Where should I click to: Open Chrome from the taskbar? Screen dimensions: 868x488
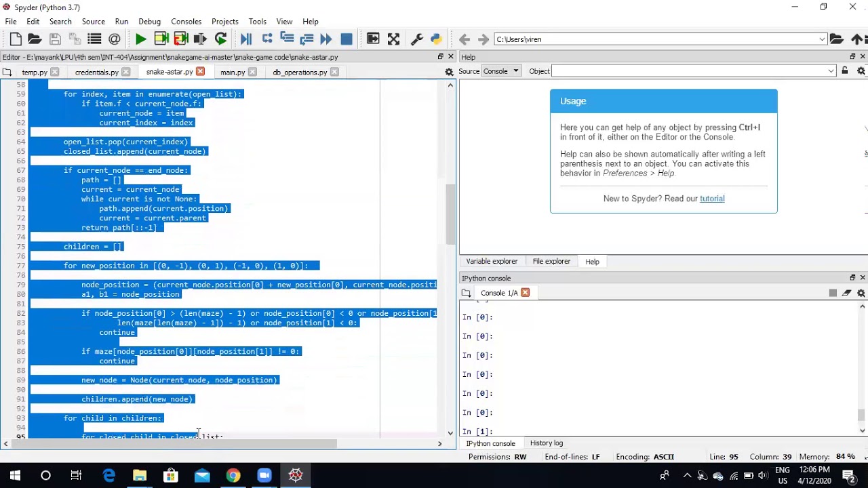[233, 476]
